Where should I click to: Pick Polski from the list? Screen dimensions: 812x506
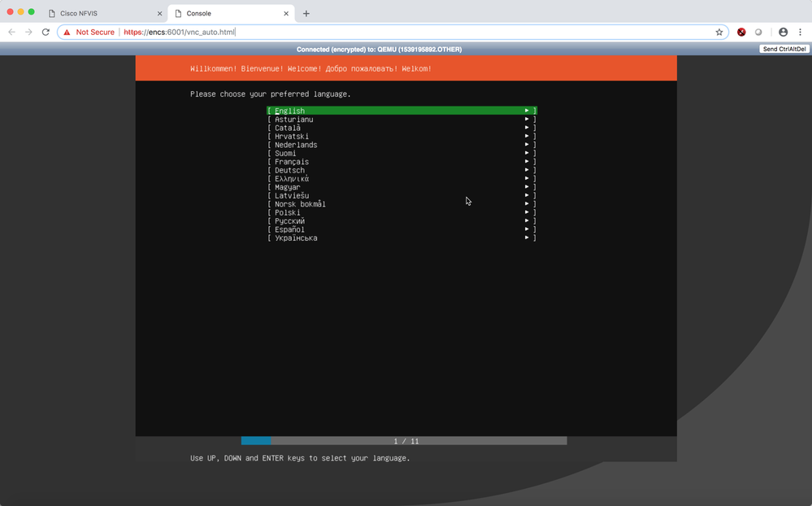(x=402, y=212)
